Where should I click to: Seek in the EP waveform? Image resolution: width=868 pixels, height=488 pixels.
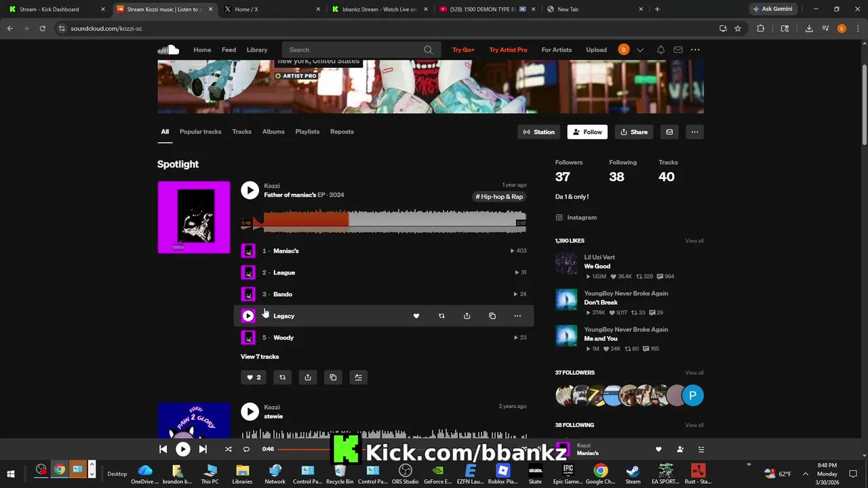(x=383, y=221)
